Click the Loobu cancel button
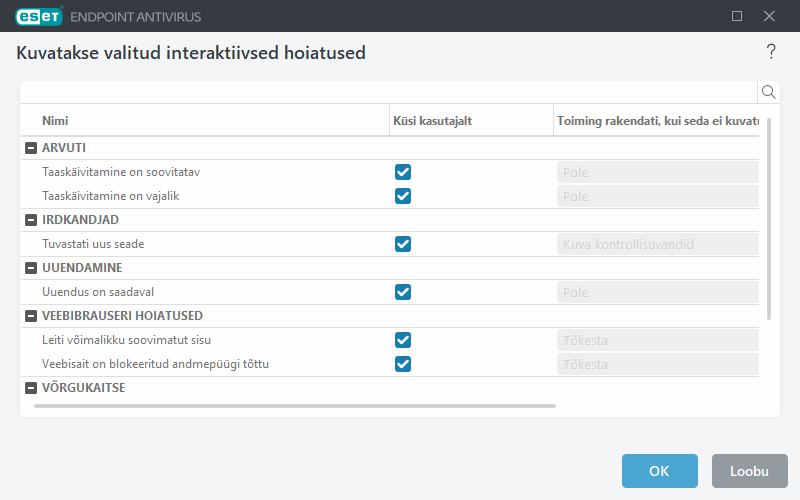800x500 pixels. [x=749, y=471]
